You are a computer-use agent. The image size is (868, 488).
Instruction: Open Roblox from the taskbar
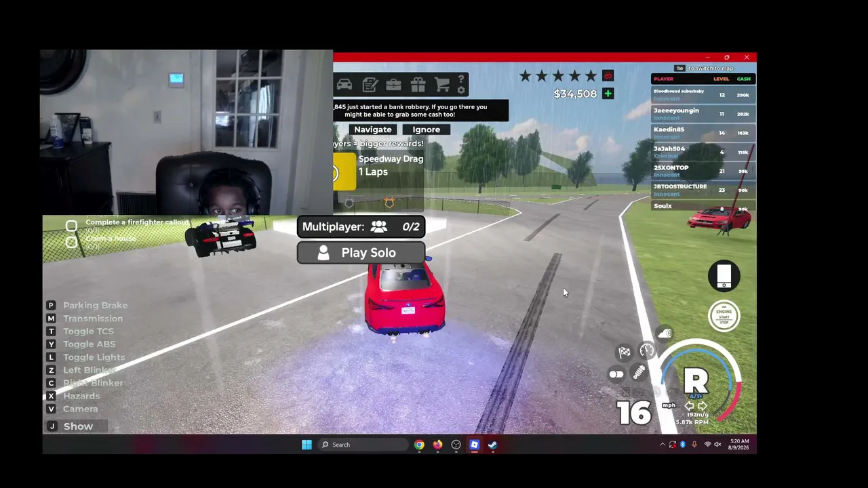tap(474, 445)
